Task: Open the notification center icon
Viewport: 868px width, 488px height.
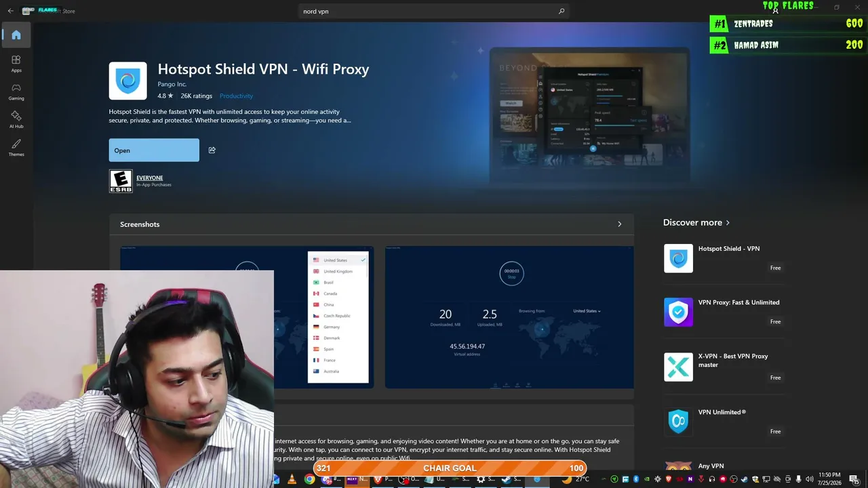Action: pyautogui.click(x=854, y=479)
